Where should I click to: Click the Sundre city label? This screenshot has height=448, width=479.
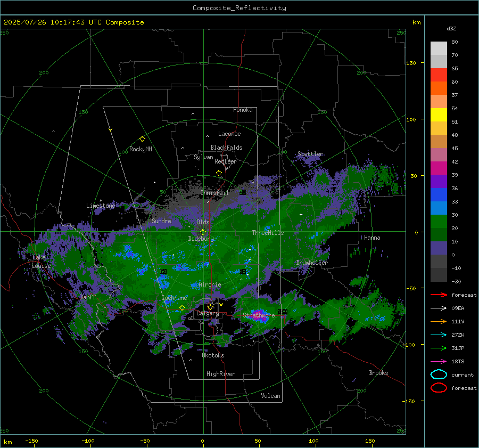[161, 221]
